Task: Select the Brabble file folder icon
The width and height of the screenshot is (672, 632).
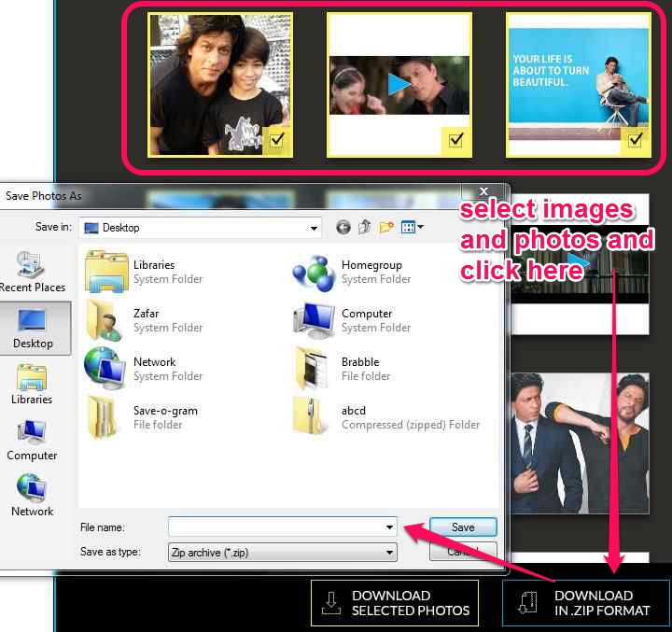Action: (x=312, y=369)
